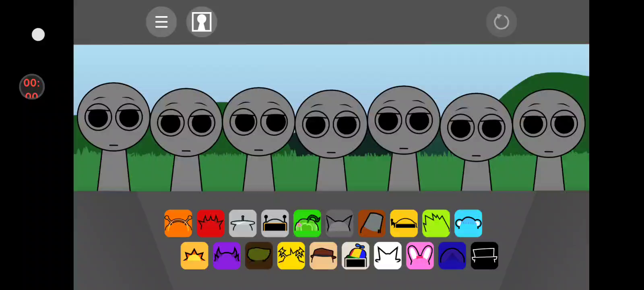Tap the floating white circle button
The height and width of the screenshot is (290, 644).
tap(38, 35)
